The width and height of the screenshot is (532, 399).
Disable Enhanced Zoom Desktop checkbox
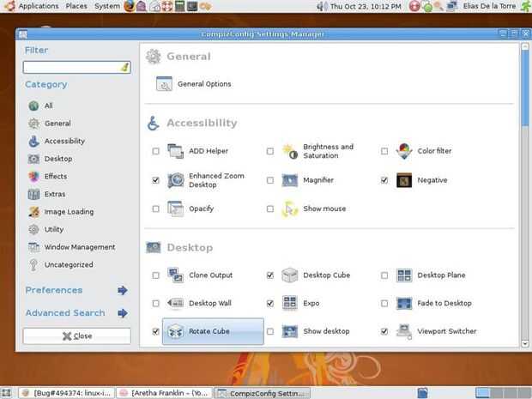[x=155, y=180]
